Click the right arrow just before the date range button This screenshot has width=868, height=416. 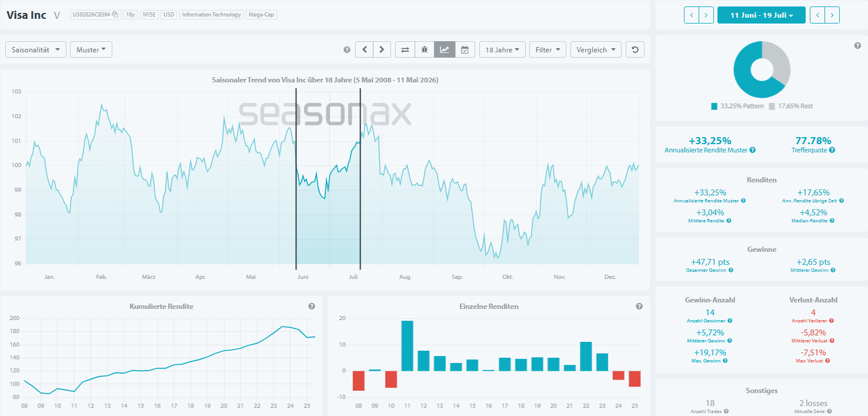point(706,15)
